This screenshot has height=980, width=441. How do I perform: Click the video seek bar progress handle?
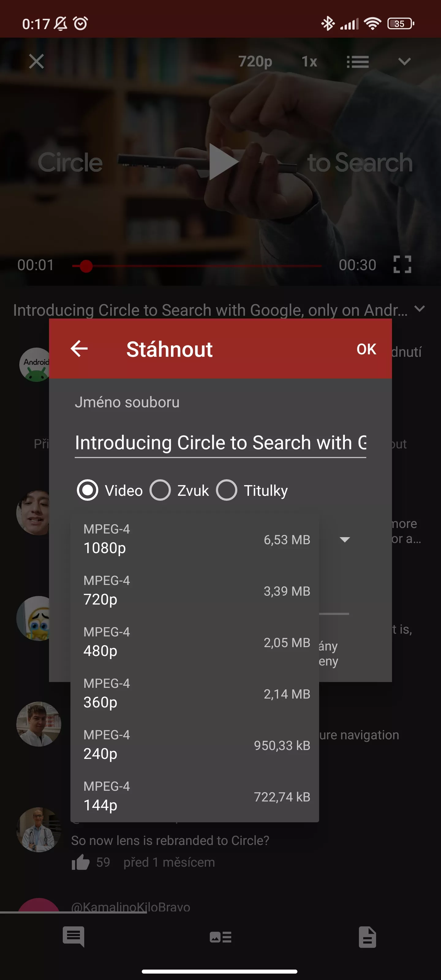coord(86,266)
